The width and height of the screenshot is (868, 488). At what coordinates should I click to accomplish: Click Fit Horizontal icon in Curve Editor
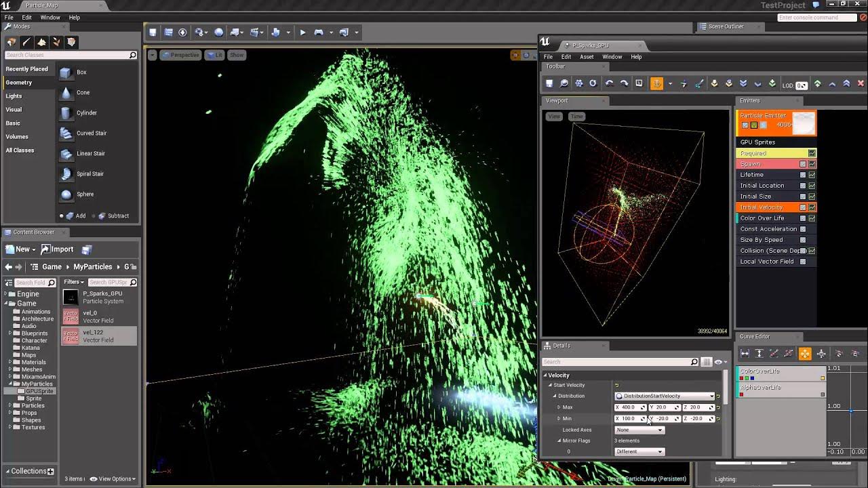coord(745,354)
